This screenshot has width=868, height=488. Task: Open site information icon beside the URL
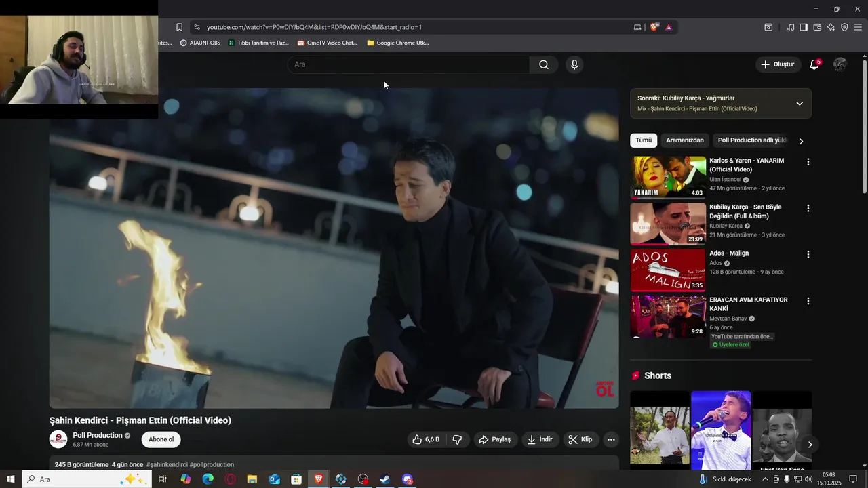click(x=197, y=27)
